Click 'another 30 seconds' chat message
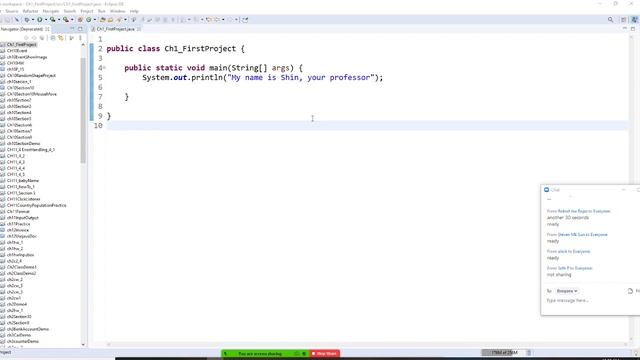Screen dimensions: 640x360 tap(568, 218)
